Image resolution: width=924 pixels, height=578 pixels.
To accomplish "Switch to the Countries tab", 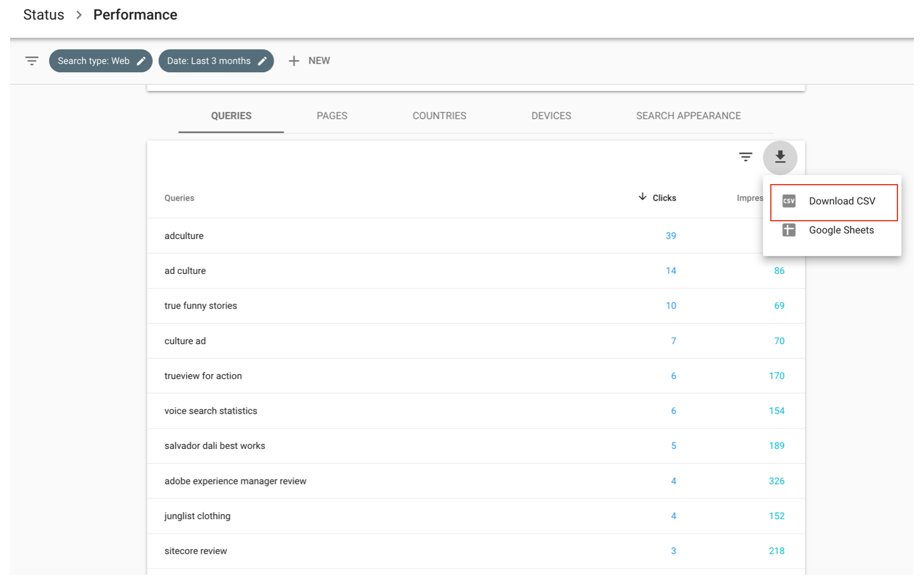I will (439, 116).
